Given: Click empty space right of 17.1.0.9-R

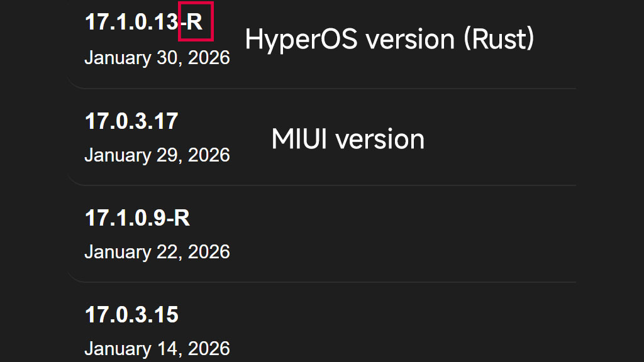Looking at the screenshot, I should coord(409,233).
